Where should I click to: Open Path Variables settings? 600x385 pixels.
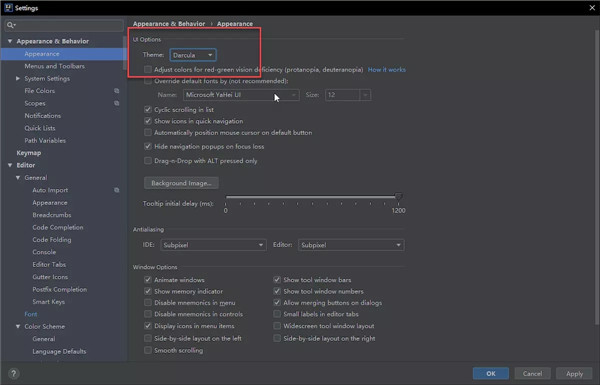(x=45, y=140)
